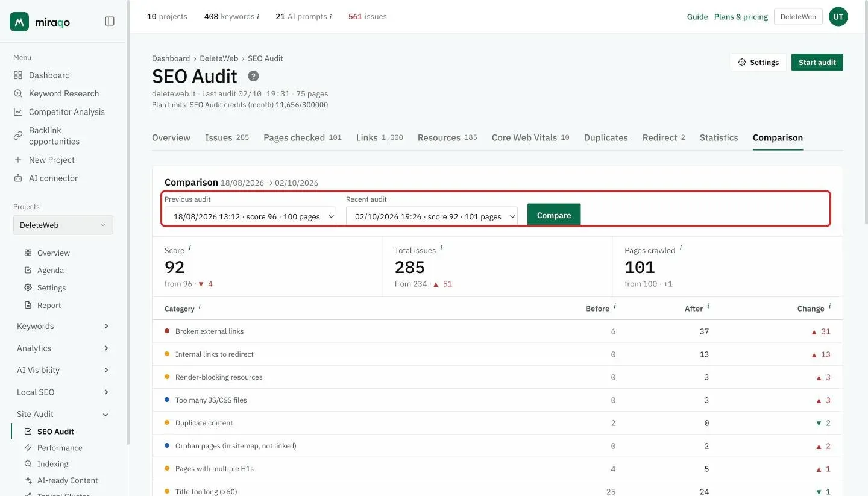Click the Keyword Research magnifier icon
This screenshot has width=868, height=496.
coord(18,93)
